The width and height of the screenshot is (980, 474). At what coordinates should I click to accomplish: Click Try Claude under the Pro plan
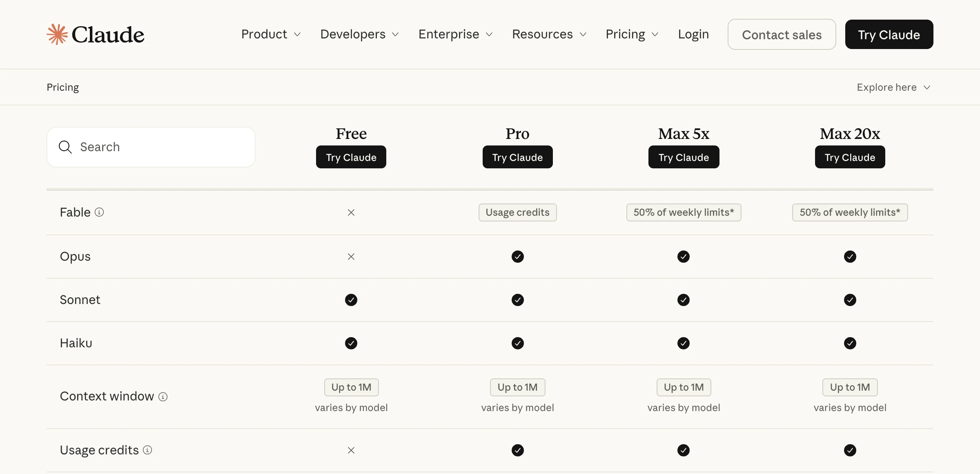(517, 157)
